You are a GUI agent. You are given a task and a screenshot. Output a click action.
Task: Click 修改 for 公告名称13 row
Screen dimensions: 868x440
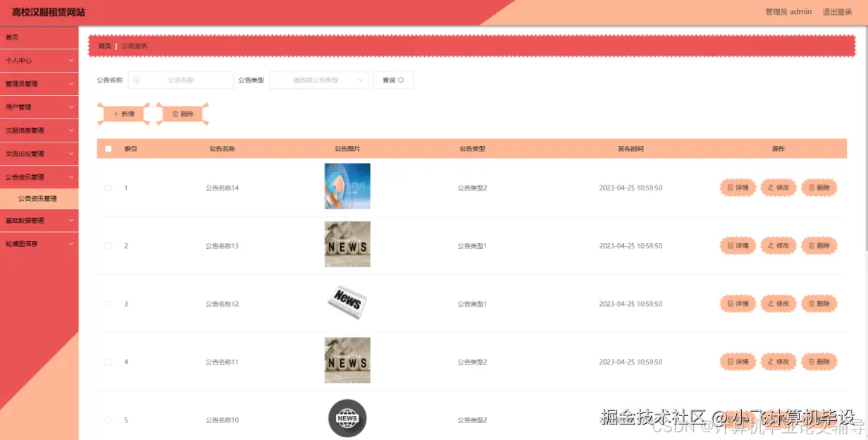[779, 245]
